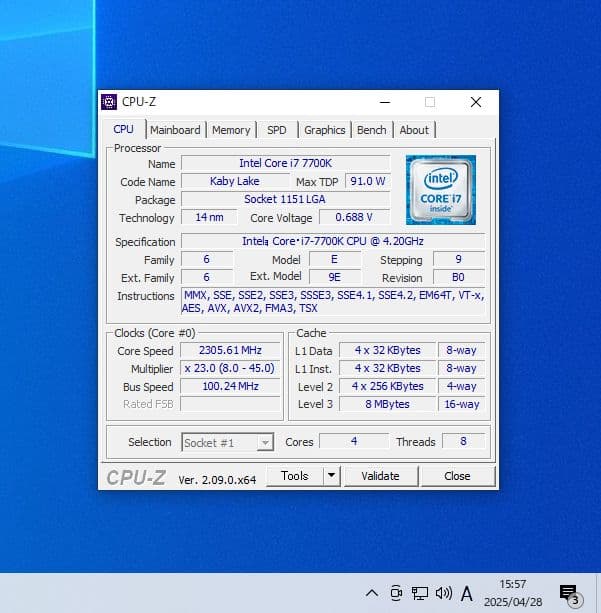The height and width of the screenshot is (613, 601).
Task: Click the CPU-Z title bar app icon
Action: [x=109, y=102]
